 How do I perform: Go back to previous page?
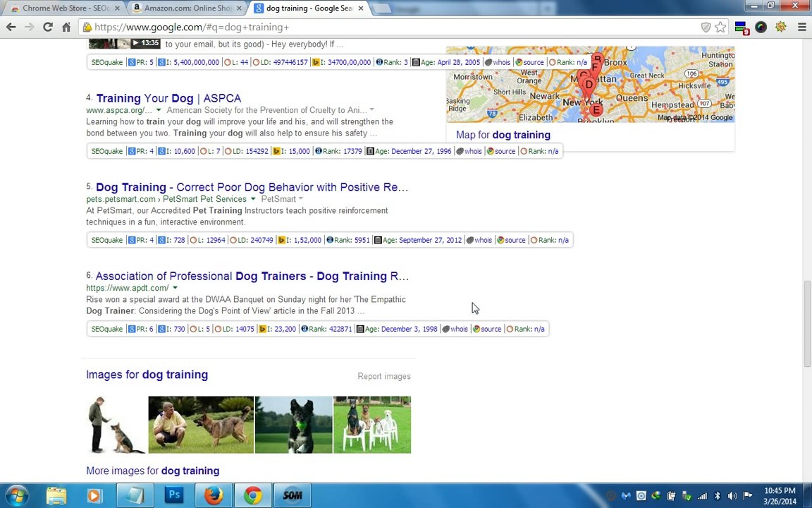point(11,27)
